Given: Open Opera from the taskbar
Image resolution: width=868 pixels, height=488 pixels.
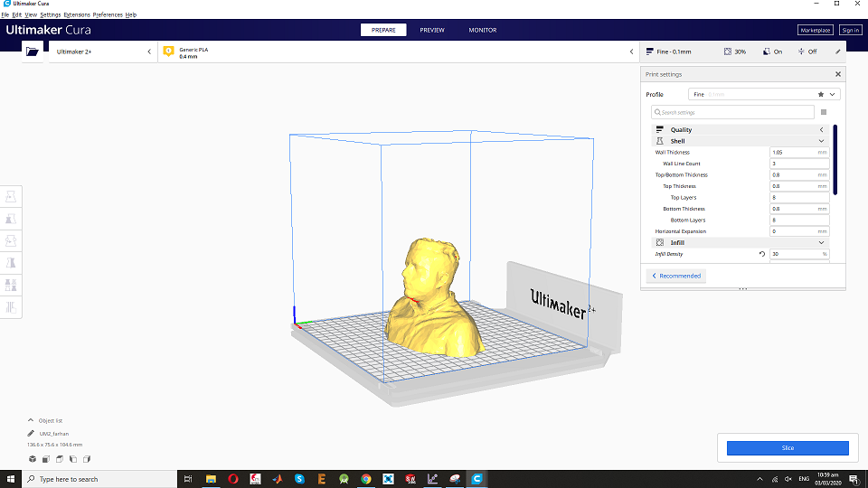Looking at the screenshot, I should tap(233, 479).
